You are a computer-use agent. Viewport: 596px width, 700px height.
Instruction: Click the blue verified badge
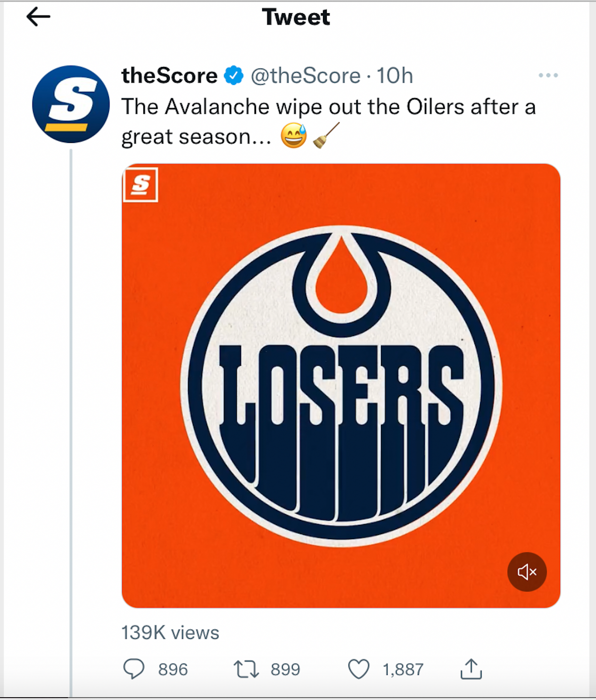tap(233, 75)
